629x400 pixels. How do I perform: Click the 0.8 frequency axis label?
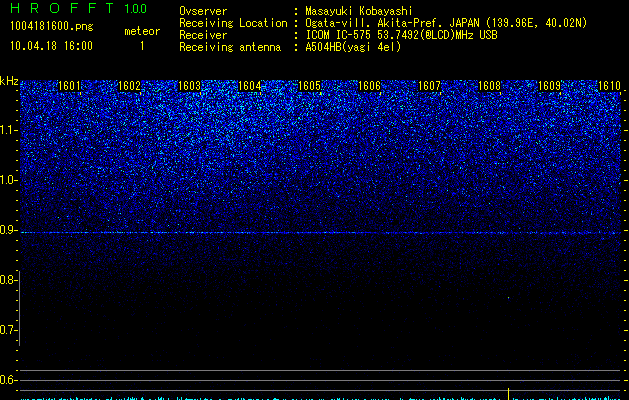[8, 280]
